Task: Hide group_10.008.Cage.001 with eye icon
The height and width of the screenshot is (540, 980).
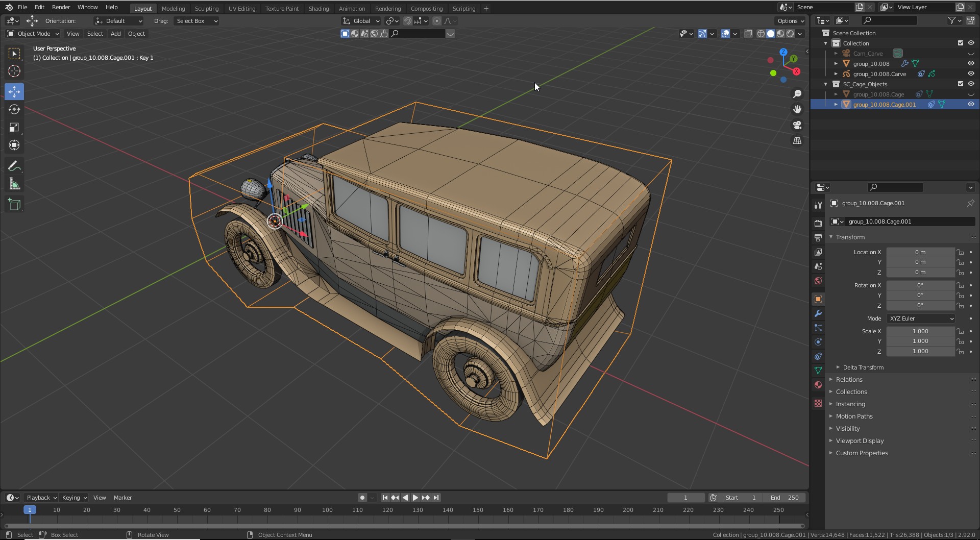Action: tap(971, 105)
